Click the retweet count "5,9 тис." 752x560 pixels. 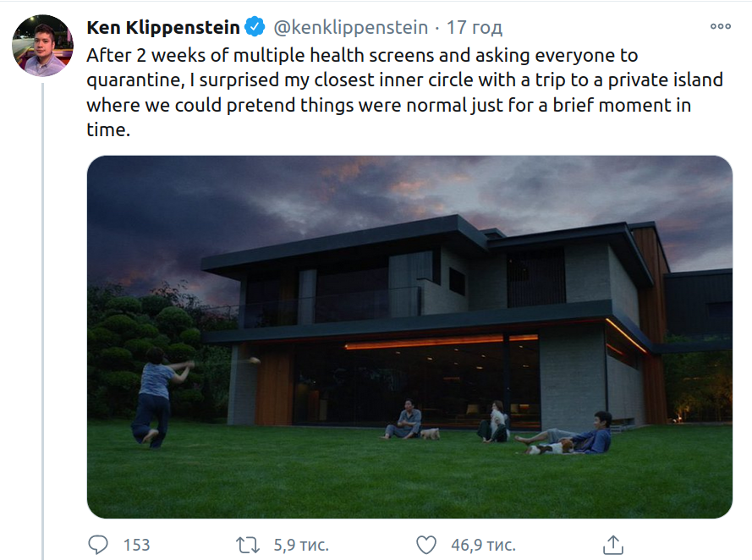300,544
